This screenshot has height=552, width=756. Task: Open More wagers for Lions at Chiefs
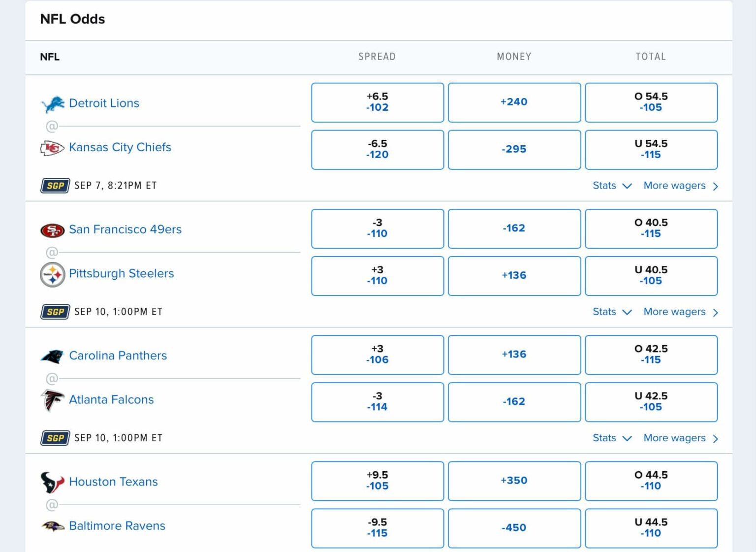tap(681, 186)
